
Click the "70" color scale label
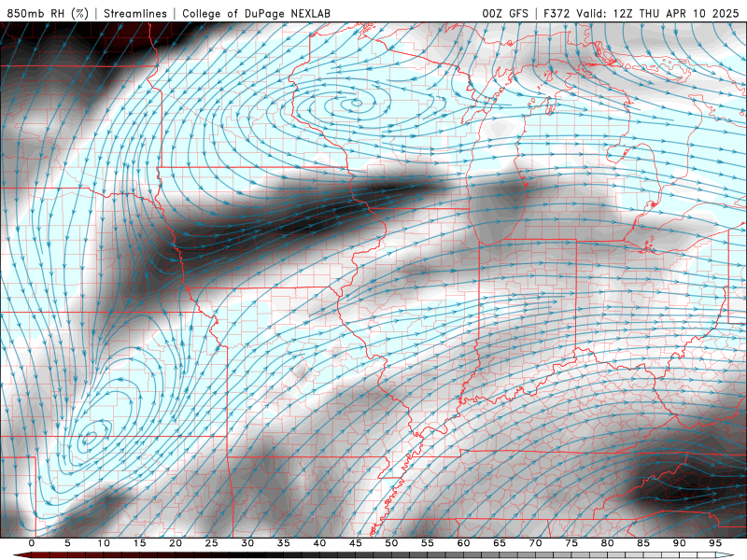click(535, 543)
